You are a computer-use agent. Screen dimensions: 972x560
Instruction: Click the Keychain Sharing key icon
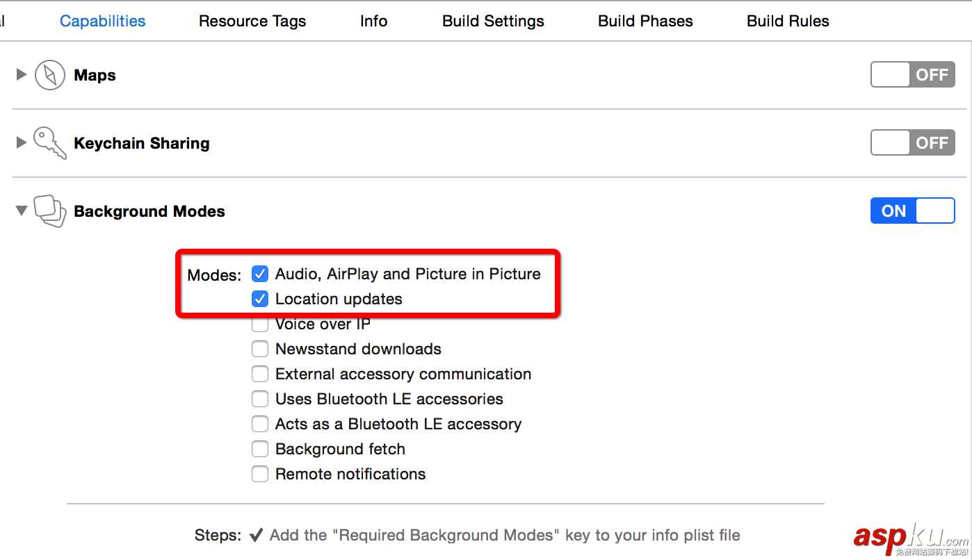coord(49,142)
